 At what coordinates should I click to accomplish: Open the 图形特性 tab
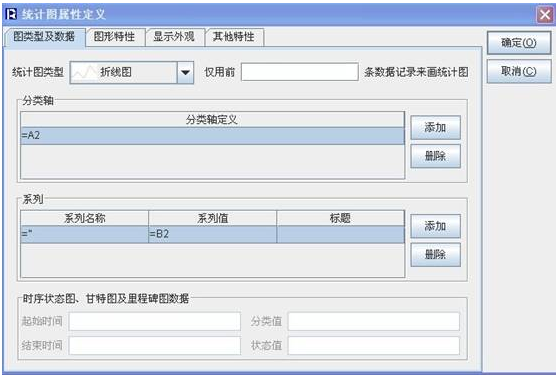(x=115, y=37)
